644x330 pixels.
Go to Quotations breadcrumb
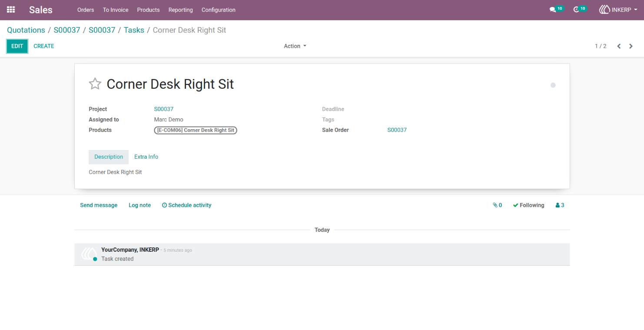pyautogui.click(x=26, y=30)
